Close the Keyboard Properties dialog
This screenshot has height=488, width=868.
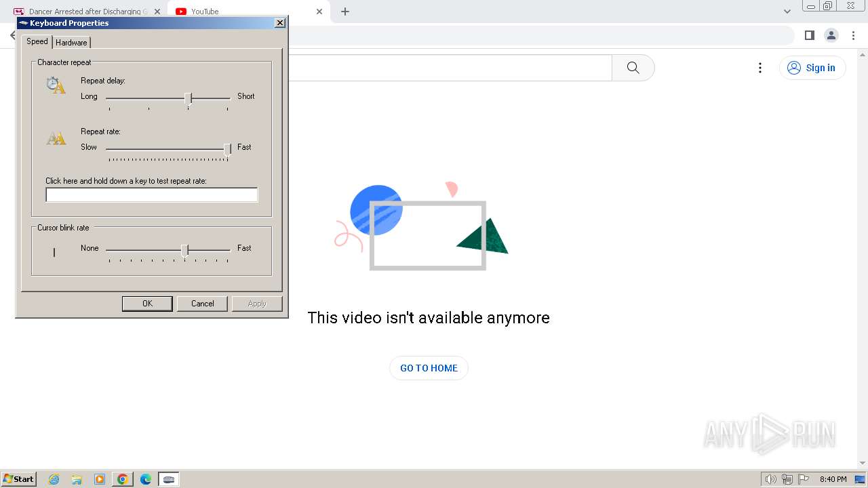coord(279,23)
